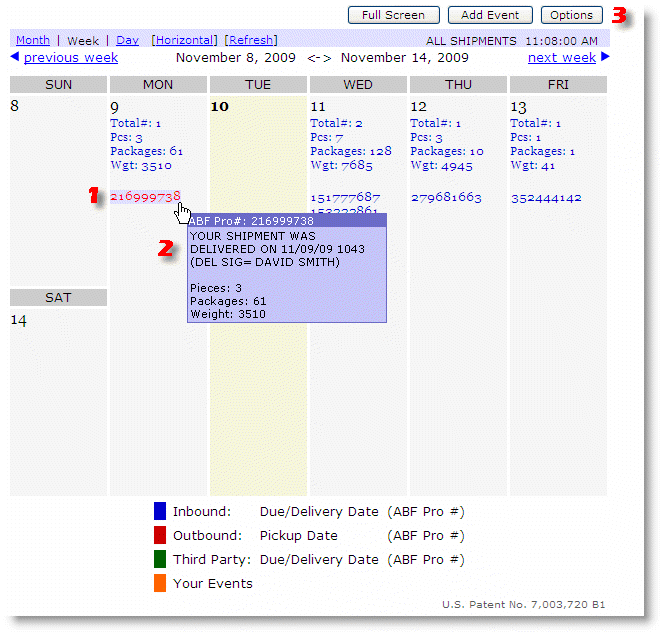Viewport: 660px width, 632px height.
Task: Click the green Third Party legend swatch
Action: [160, 559]
